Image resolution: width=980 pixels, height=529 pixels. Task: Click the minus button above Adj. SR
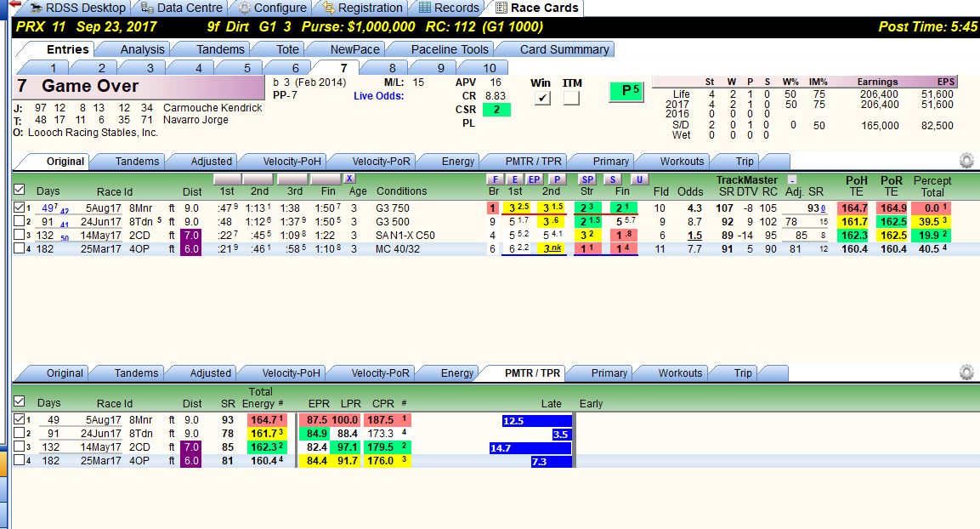tap(792, 179)
